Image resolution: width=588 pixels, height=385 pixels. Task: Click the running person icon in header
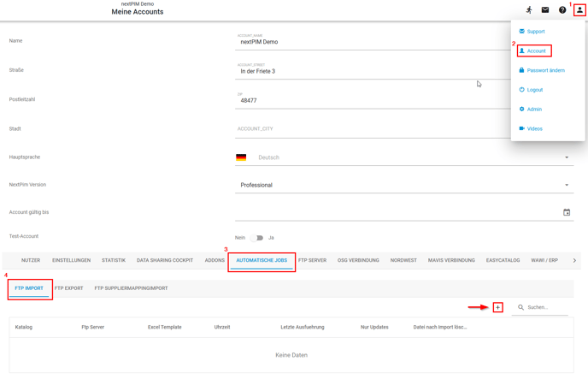click(529, 9)
